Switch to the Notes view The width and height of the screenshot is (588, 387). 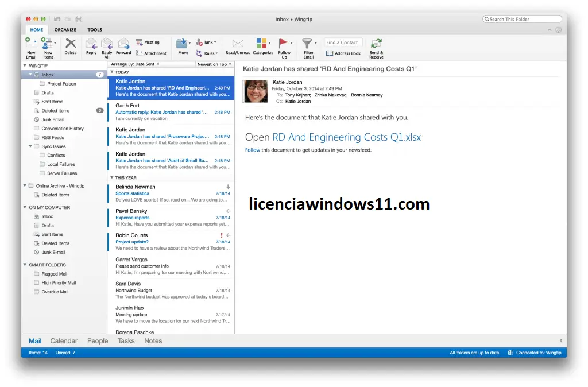click(x=153, y=341)
